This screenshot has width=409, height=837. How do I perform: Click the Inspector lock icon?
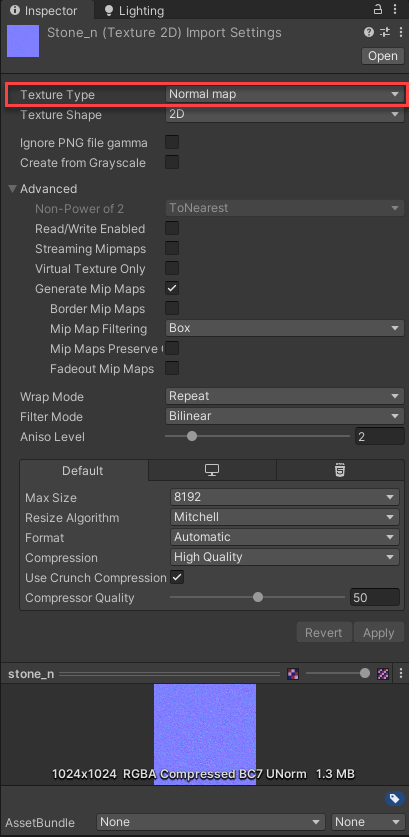378,9
